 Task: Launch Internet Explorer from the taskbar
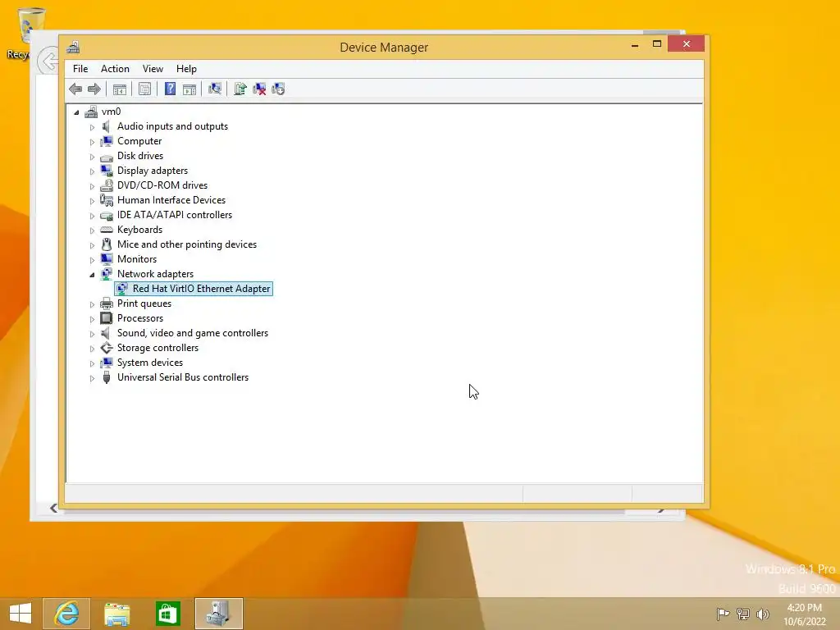pos(66,614)
